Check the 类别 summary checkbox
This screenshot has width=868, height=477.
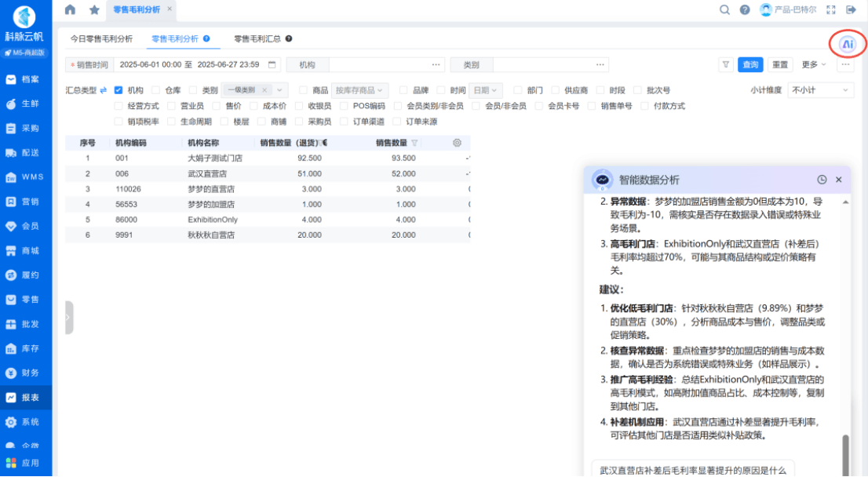pyautogui.click(x=192, y=90)
